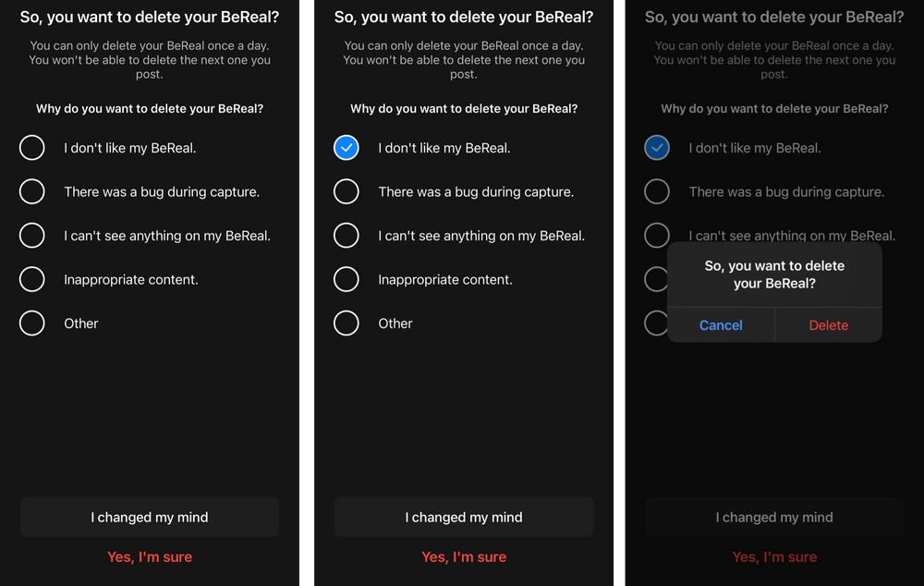Tap "I changed my mind" on middle screen
Screen dimensions: 924x586
[464, 517]
